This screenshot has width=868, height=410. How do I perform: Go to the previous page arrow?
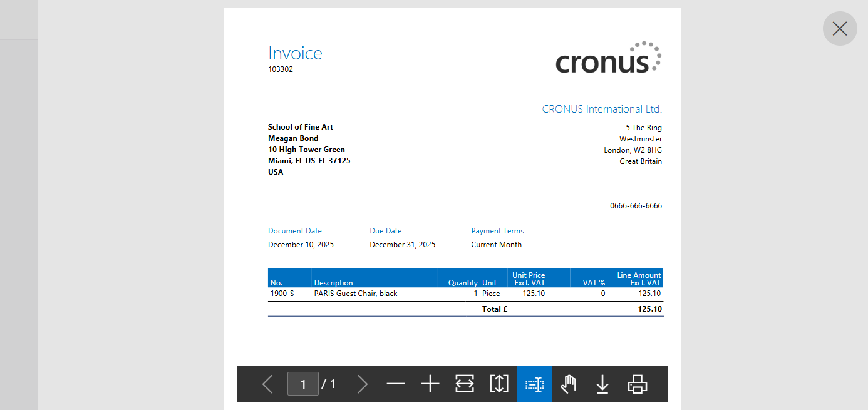click(x=267, y=384)
